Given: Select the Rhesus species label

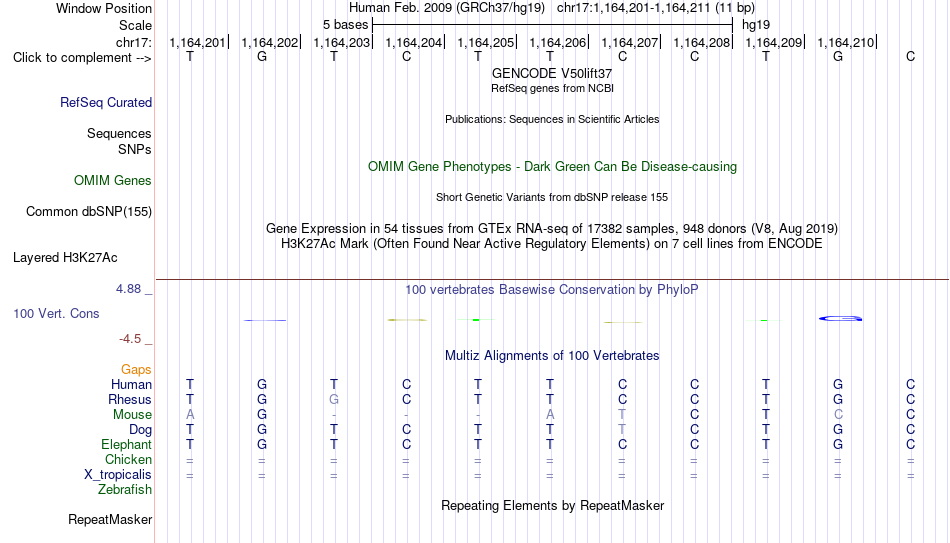Looking at the screenshot, I should point(130,399).
